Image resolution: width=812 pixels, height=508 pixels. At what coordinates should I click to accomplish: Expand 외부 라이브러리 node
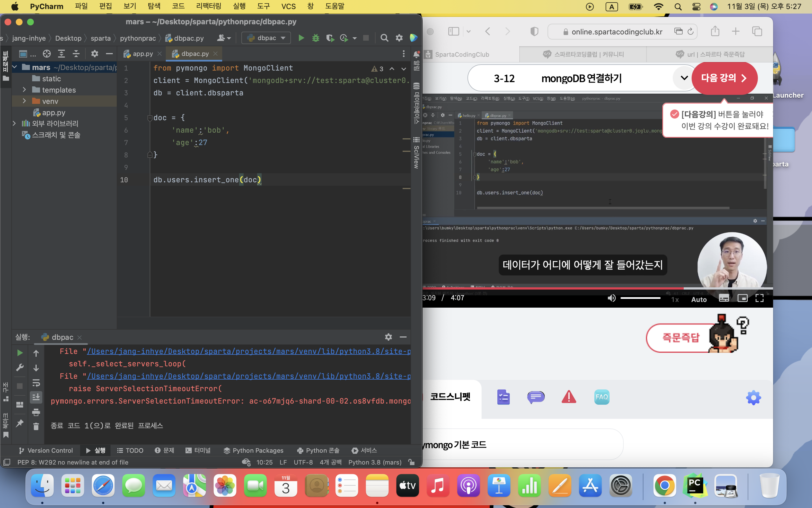14,124
